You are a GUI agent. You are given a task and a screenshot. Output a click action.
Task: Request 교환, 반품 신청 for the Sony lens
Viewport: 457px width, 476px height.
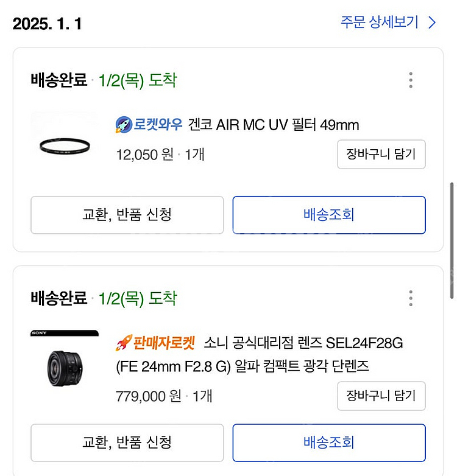pos(127,443)
